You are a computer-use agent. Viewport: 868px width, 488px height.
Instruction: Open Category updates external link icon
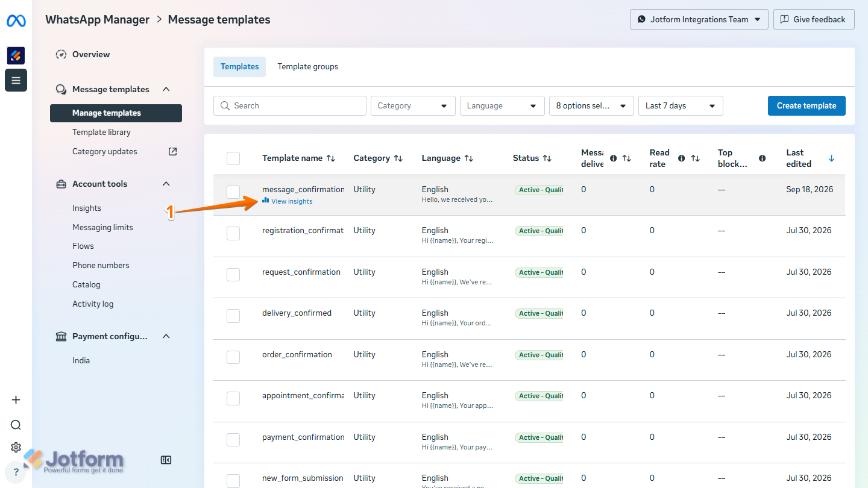(172, 151)
